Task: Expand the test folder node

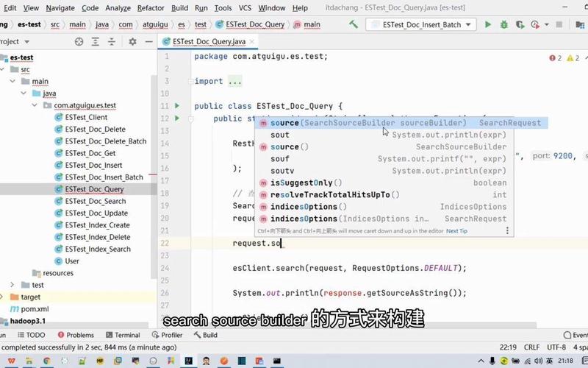Action: coord(12,285)
